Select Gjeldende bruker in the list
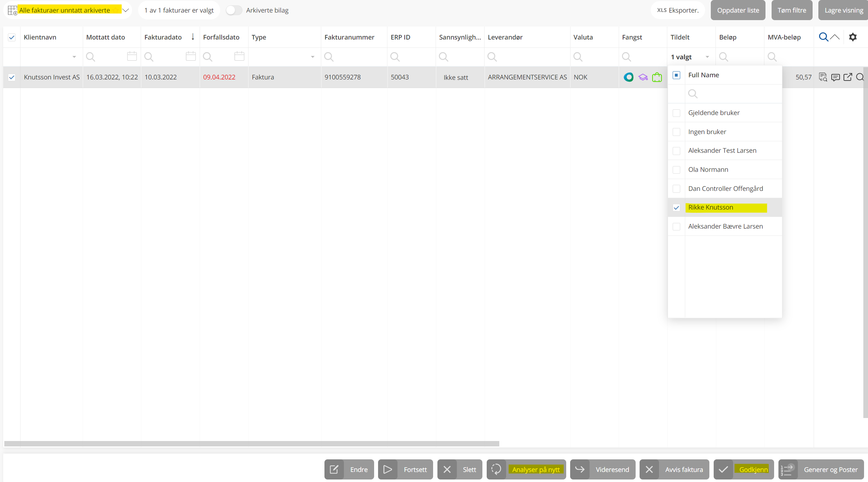 pyautogui.click(x=714, y=113)
